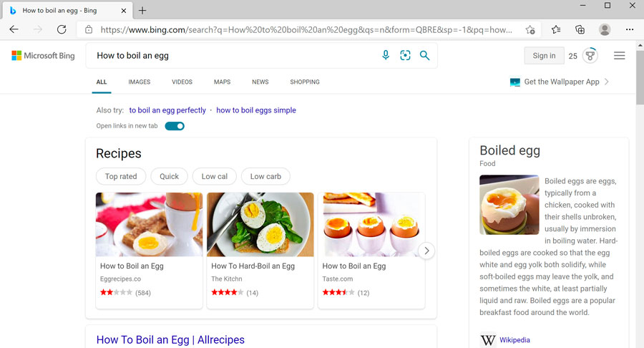Open visual search camera icon
Viewport: 644px width, 348px height.
click(x=405, y=55)
